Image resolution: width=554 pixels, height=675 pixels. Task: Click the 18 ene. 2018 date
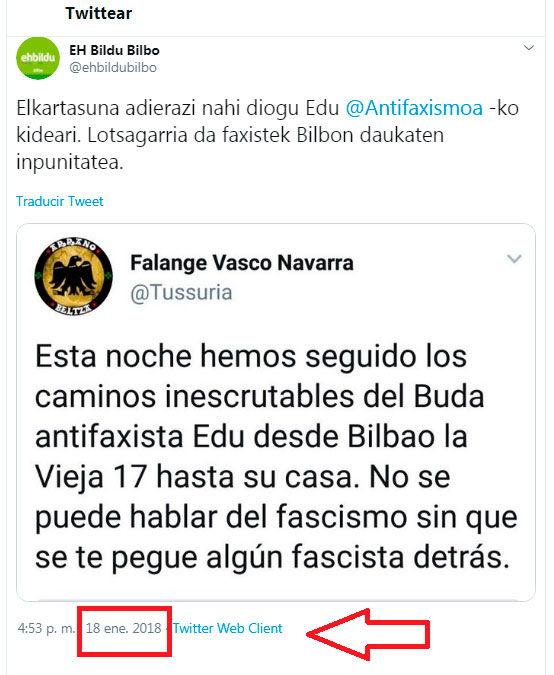pos(124,628)
